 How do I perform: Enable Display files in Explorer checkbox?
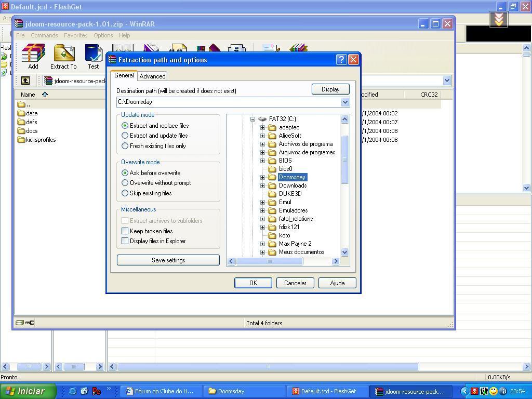point(125,241)
